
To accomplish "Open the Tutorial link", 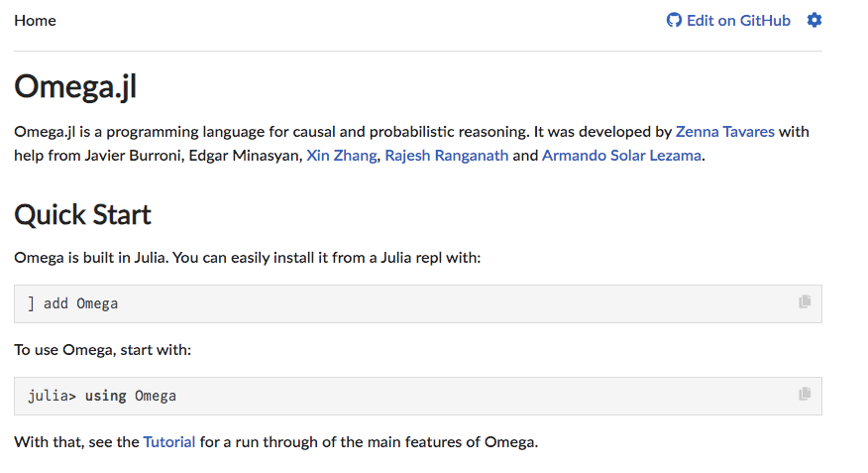I will point(168,442).
